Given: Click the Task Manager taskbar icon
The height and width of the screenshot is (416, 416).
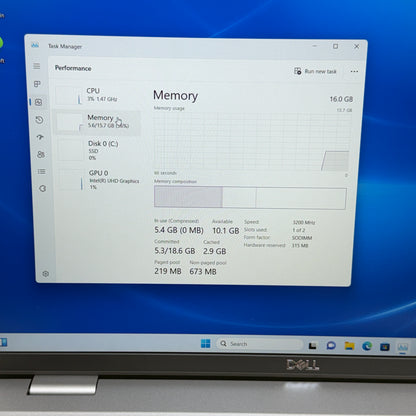Looking at the screenshot, I should coord(403,347).
